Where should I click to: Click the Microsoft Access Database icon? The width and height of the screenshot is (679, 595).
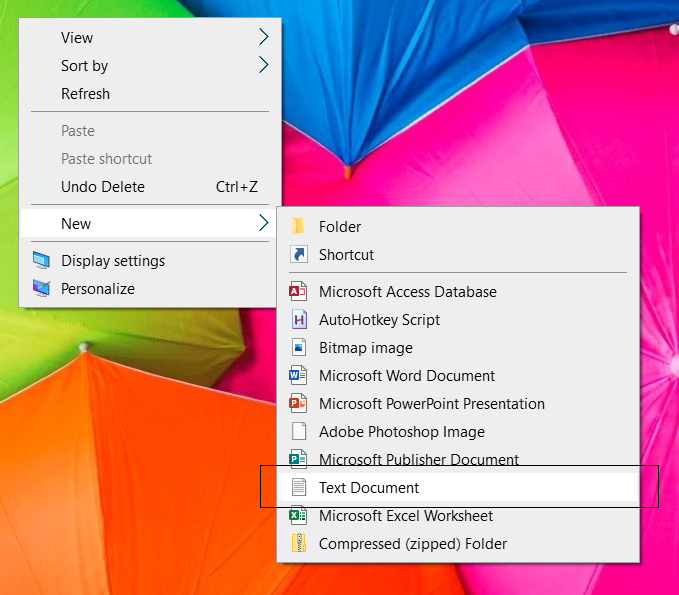[x=298, y=291]
